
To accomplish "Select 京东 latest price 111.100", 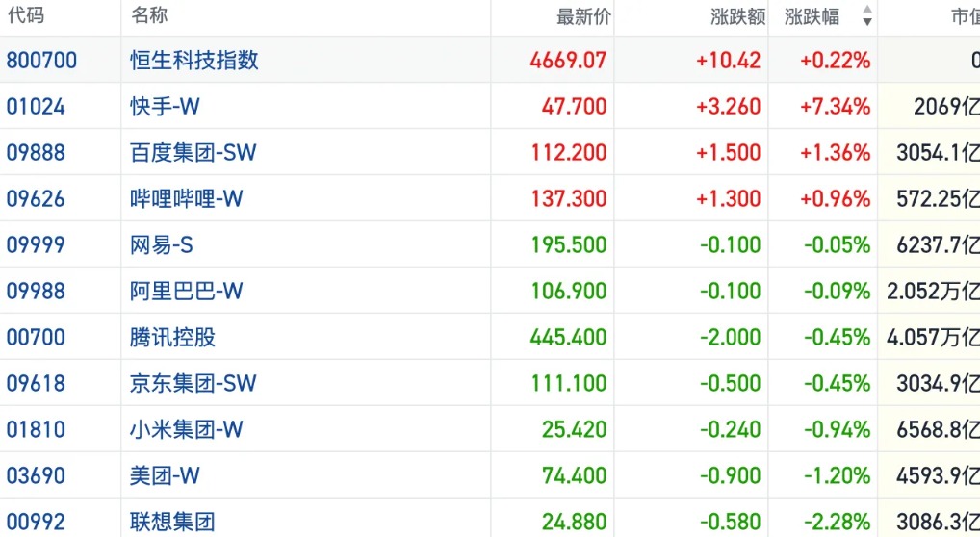I will pos(569,383).
